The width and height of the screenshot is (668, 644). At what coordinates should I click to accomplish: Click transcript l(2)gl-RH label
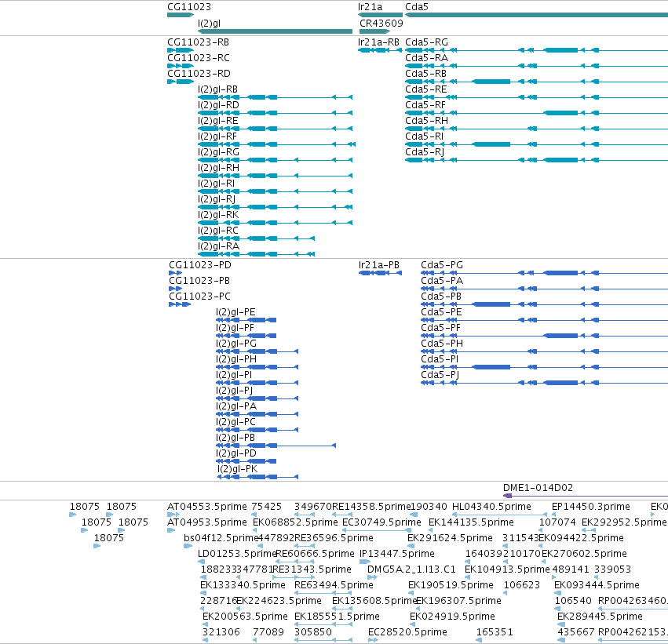[218, 168]
